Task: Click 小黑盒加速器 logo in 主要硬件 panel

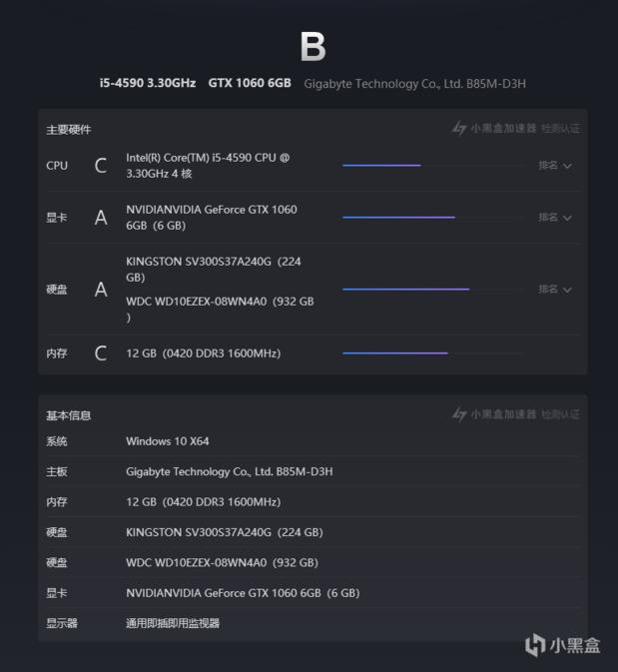Action: 493,129
